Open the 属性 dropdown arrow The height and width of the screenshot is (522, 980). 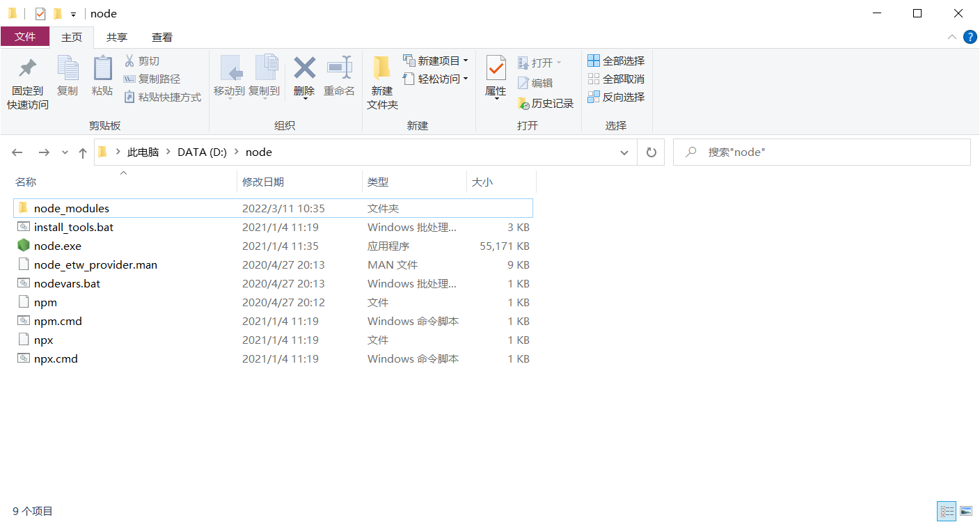496,99
